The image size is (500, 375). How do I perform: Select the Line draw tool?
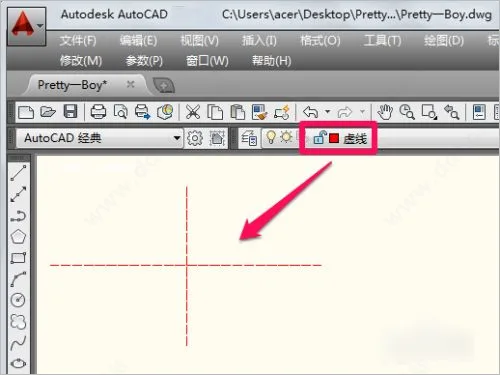tap(18, 173)
